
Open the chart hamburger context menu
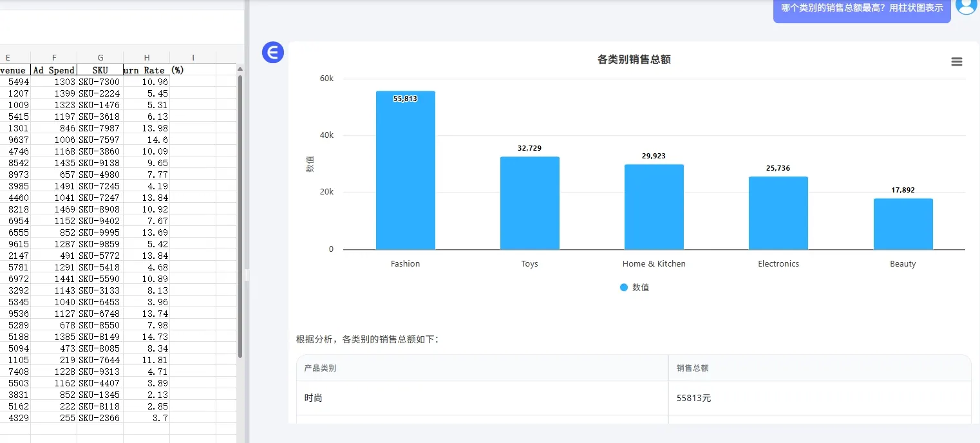pyautogui.click(x=956, y=62)
